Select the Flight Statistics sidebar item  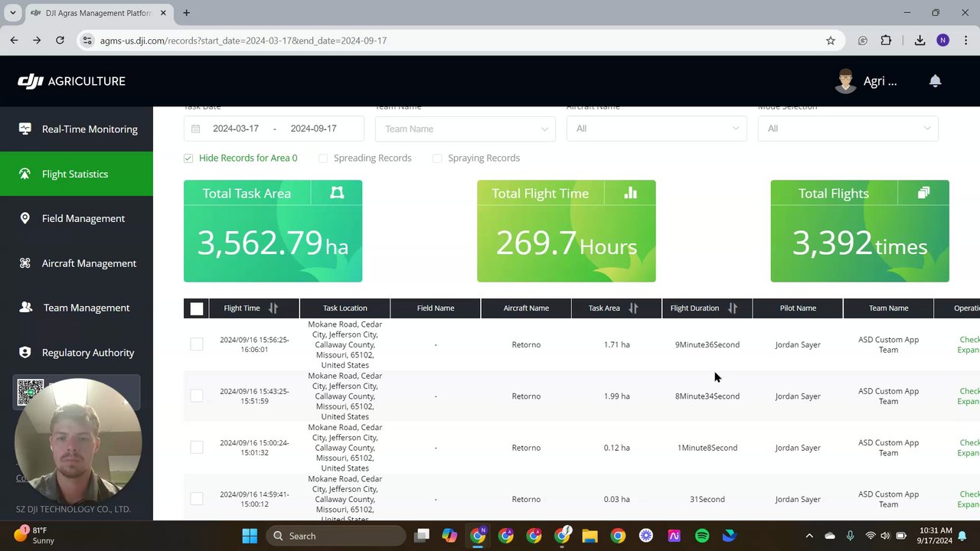point(77,174)
